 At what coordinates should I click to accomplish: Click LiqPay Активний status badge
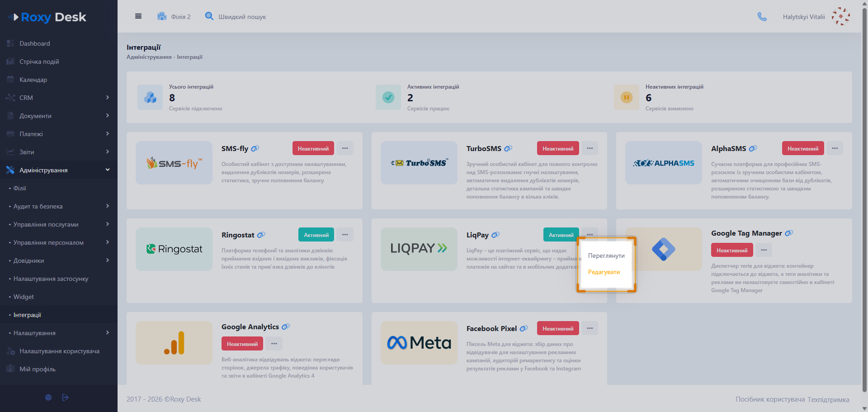pos(561,235)
